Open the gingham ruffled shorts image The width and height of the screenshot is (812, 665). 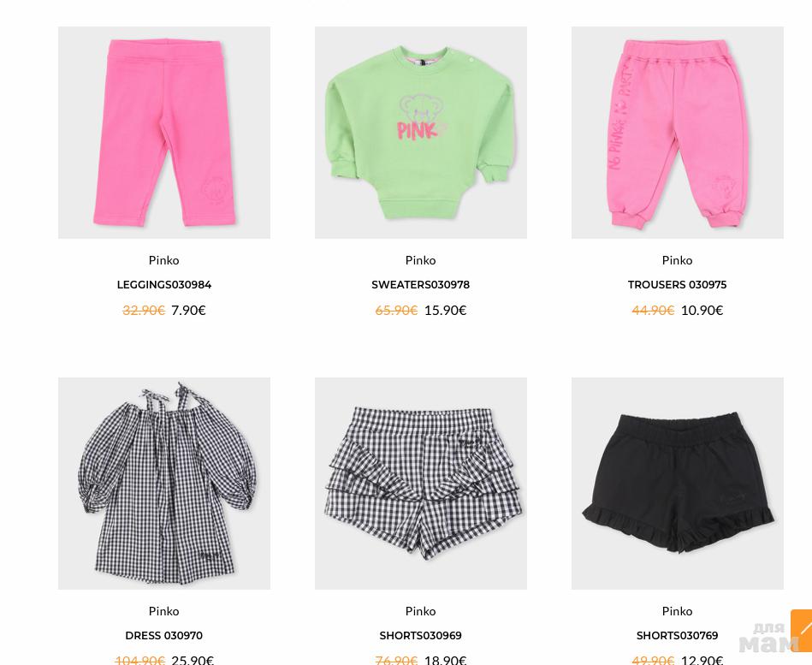pyautogui.click(x=421, y=484)
